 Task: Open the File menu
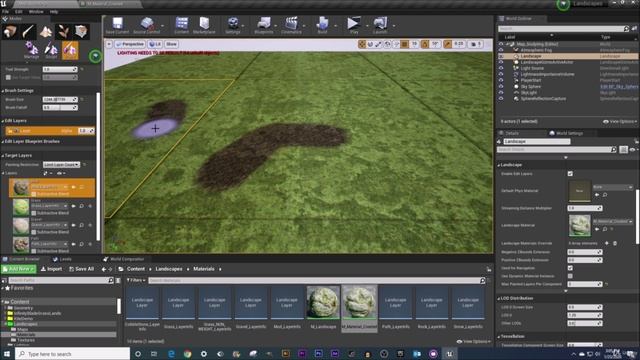(x=5, y=11)
